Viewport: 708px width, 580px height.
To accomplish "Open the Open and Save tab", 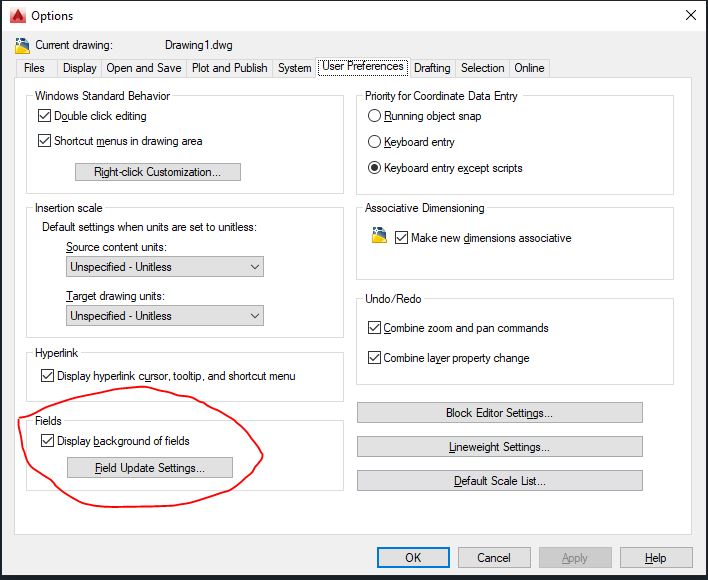I will coord(144,68).
